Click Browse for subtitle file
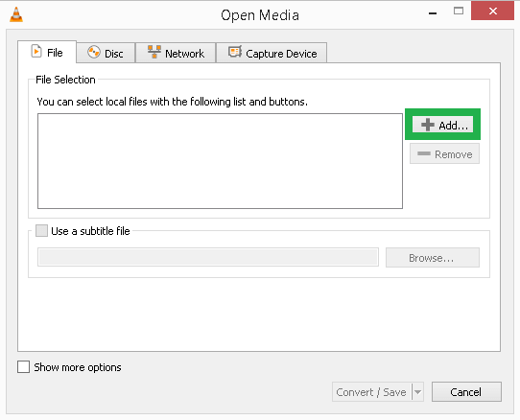Viewport: 520px width, 420px height. pos(433,258)
